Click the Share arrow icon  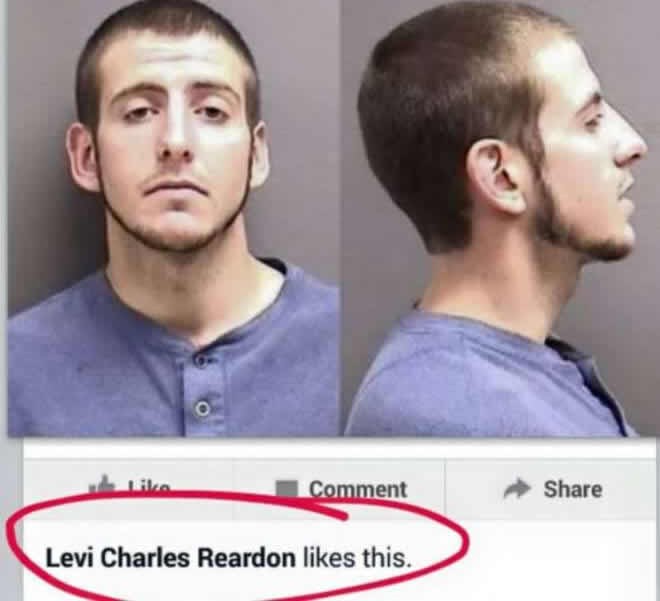click(x=517, y=489)
